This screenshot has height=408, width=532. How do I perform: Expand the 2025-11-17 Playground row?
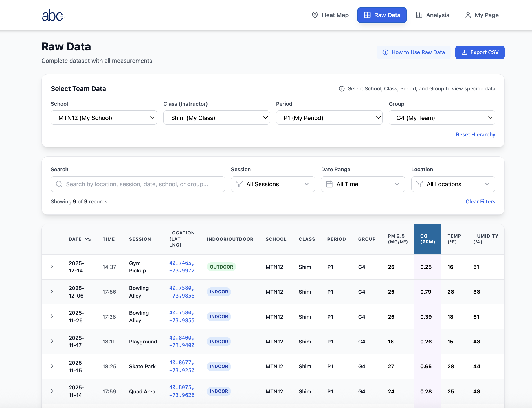click(x=52, y=341)
